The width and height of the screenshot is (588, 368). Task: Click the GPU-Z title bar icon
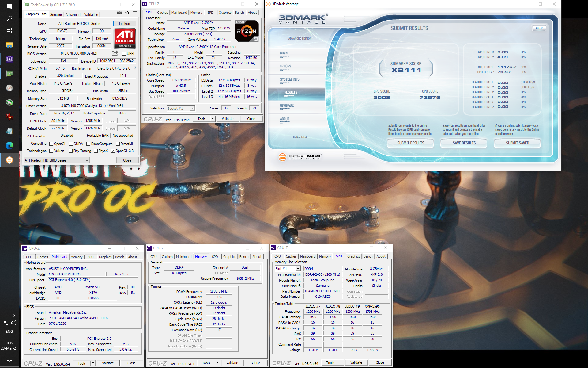tap(27, 5)
